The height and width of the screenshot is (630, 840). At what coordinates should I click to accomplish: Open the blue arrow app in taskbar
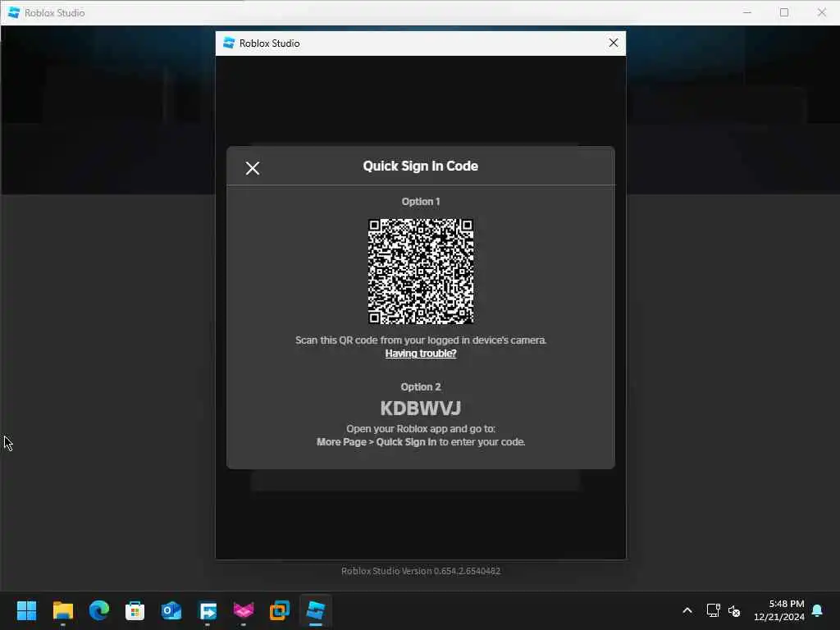[x=208, y=610]
